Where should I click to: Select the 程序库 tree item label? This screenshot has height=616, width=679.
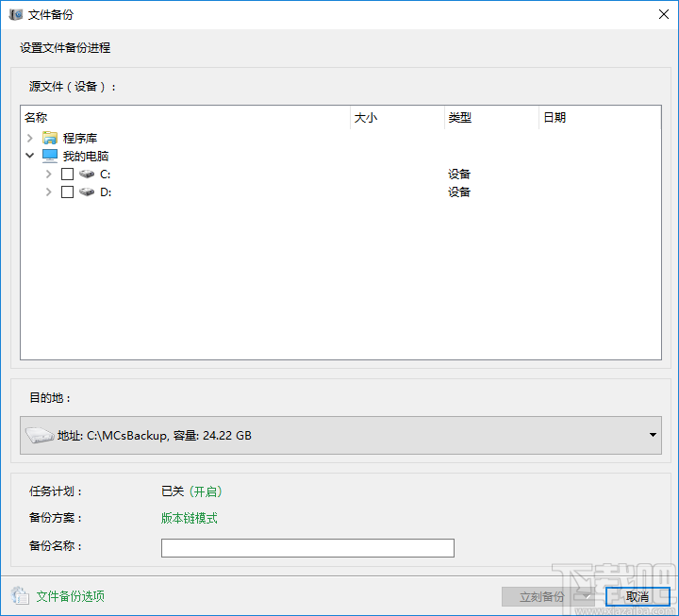tap(80, 138)
